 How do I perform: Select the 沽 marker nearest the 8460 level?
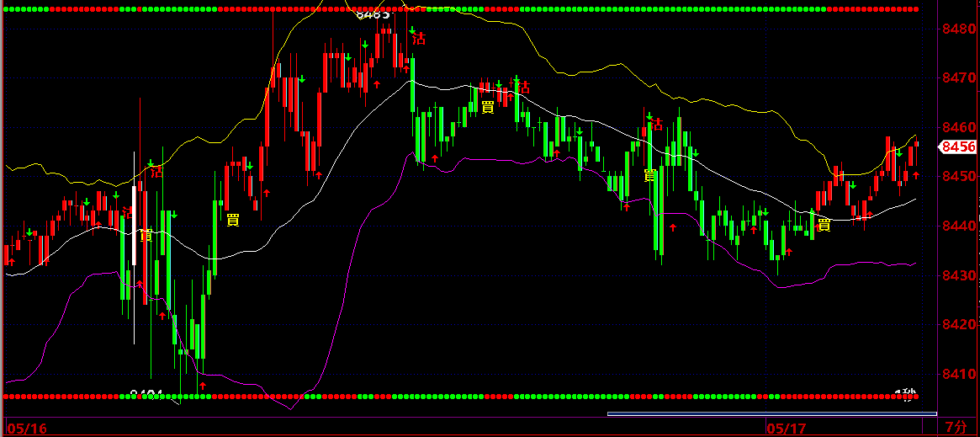point(656,125)
